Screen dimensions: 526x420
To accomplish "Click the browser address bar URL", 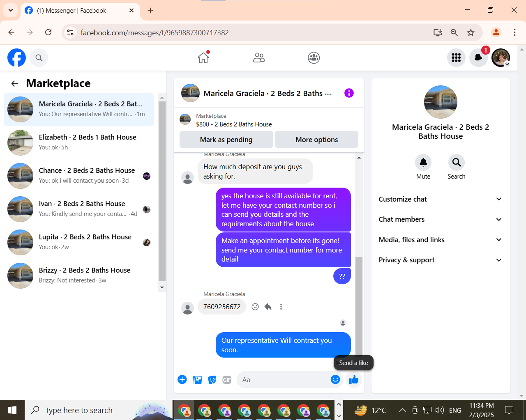I will click(155, 33).
